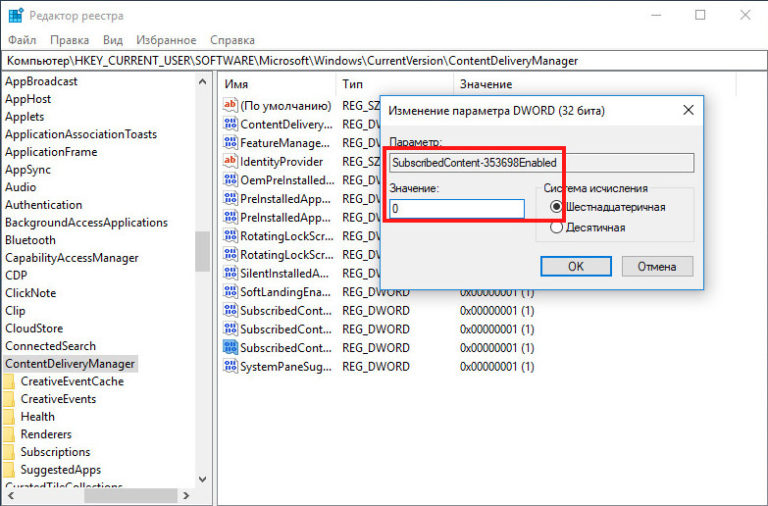
Task: Open the Файл menu
Action: point(22,40)
